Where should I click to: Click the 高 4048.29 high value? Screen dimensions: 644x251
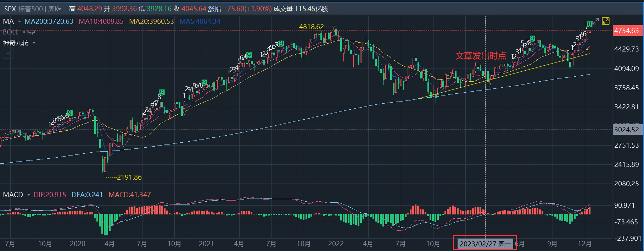[85, 9]
